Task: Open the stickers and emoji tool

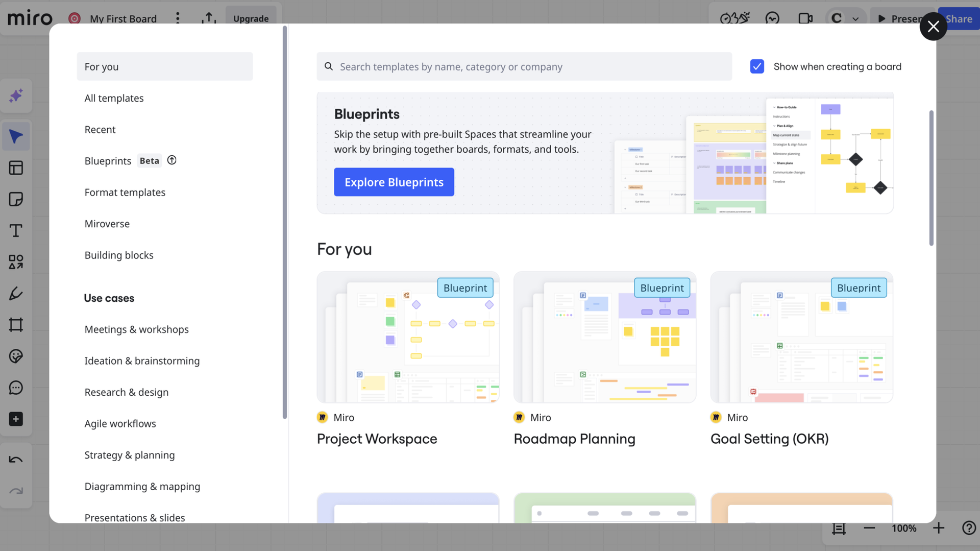Action: coord(16,356)
